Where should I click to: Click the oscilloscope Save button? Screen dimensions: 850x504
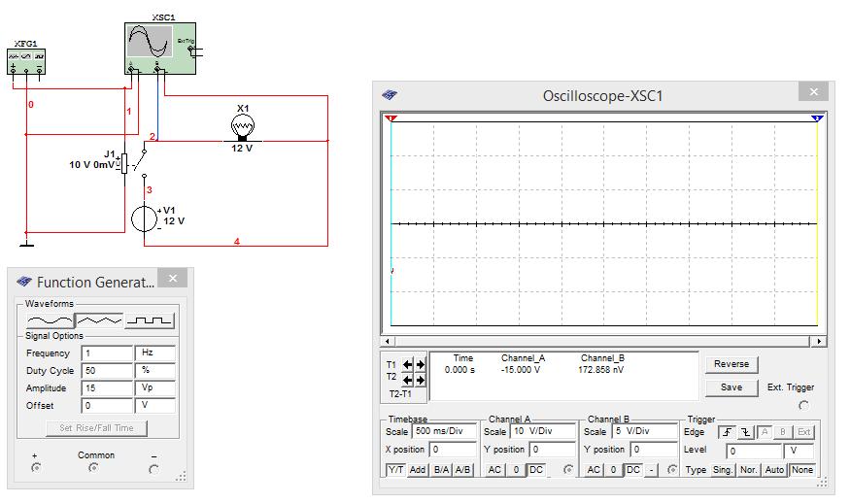coord(731,387)
